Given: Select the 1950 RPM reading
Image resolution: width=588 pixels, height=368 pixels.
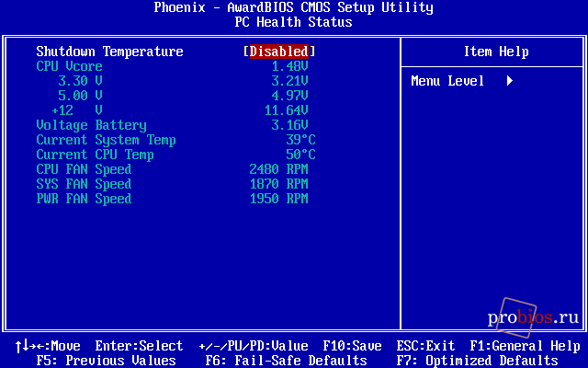Looking at the screenshot, I should 278,199.
